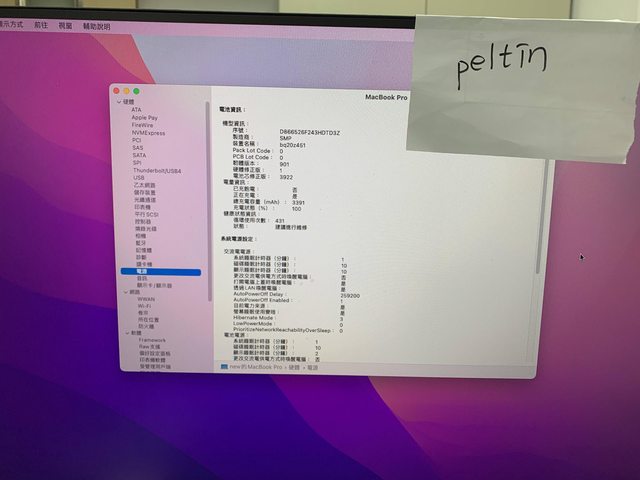Select SAS in the sidebar
The height and width of the screenshot is (480, 640).
[138, 148]
